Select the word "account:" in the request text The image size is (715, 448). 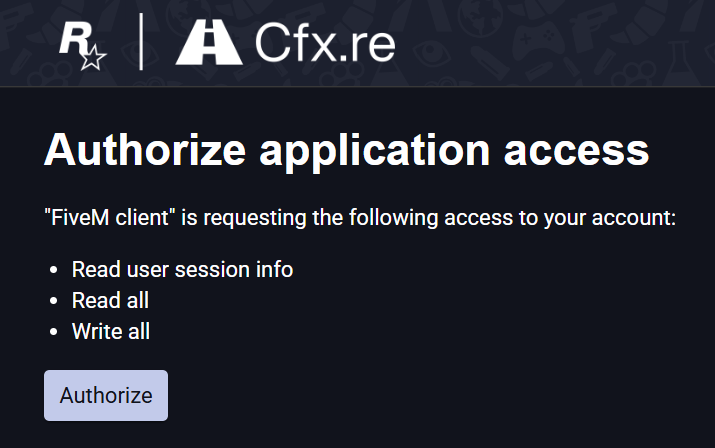pos(634,218)
